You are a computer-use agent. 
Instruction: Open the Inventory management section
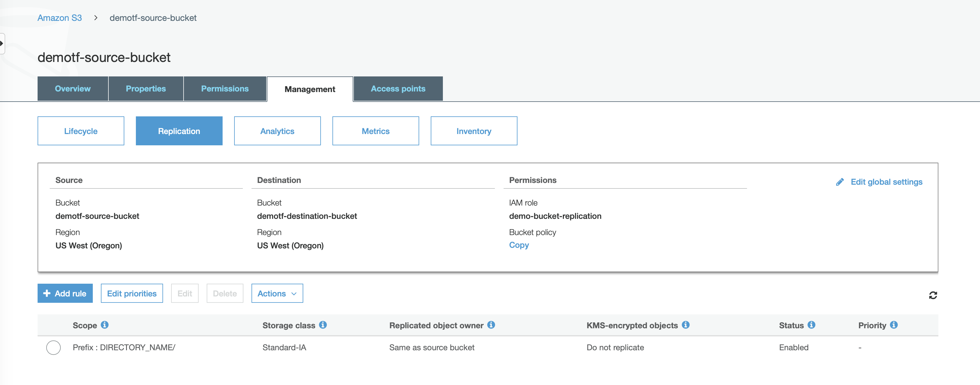click(x=474, y=131)
